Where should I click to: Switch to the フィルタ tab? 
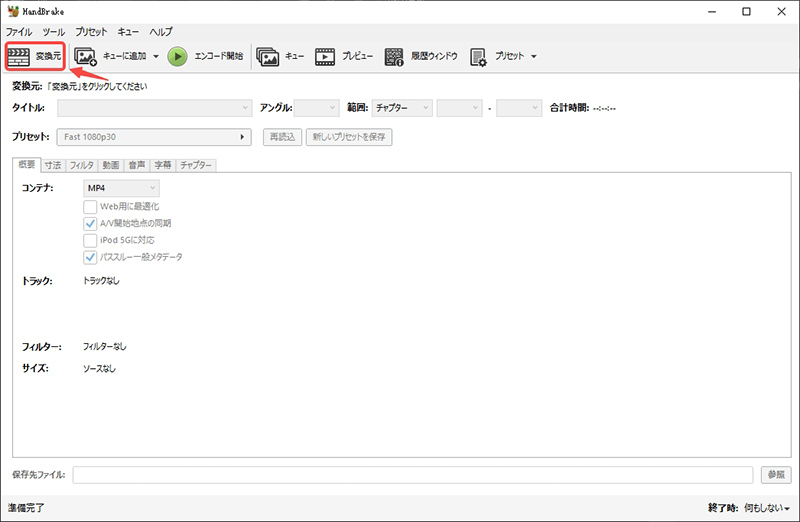coord(82,165)
